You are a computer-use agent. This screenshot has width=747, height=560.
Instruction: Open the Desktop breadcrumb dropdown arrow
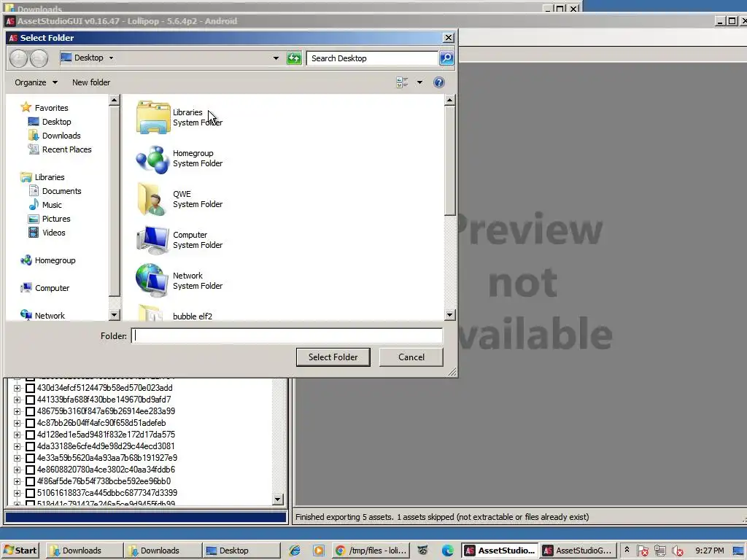point(111,58)
